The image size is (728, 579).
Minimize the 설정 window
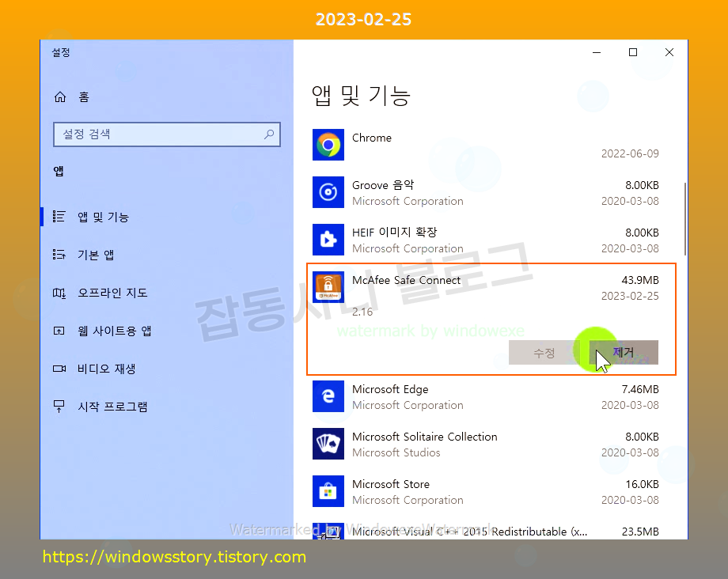597,52
